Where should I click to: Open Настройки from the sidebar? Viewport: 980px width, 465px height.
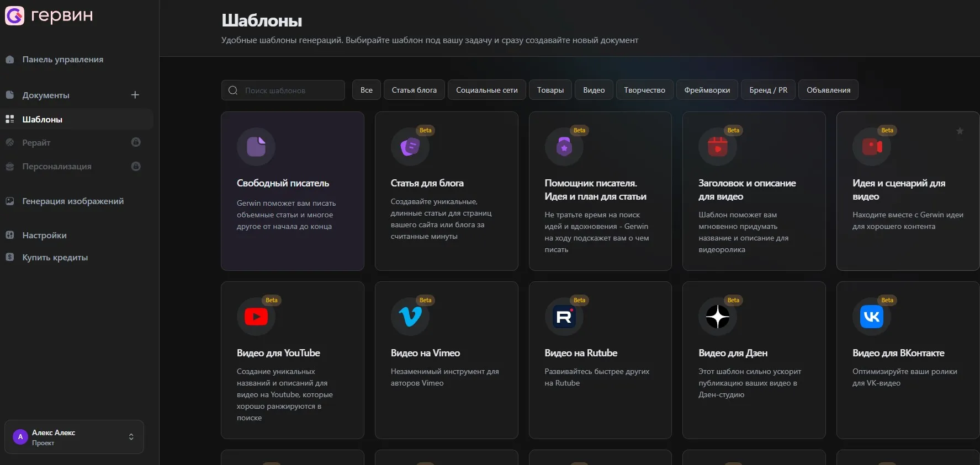click(x=44, y=235)
